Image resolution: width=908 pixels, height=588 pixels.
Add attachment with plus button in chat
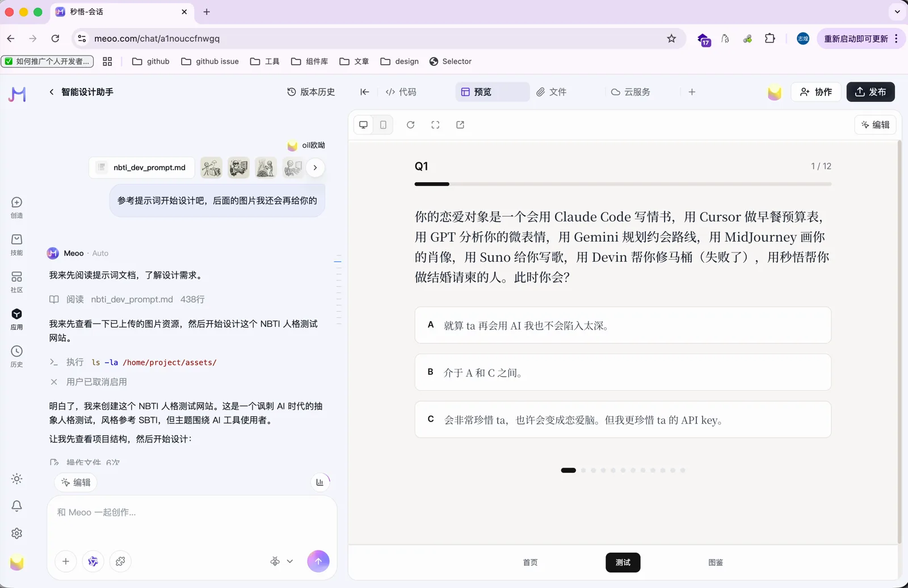point(66,561)
